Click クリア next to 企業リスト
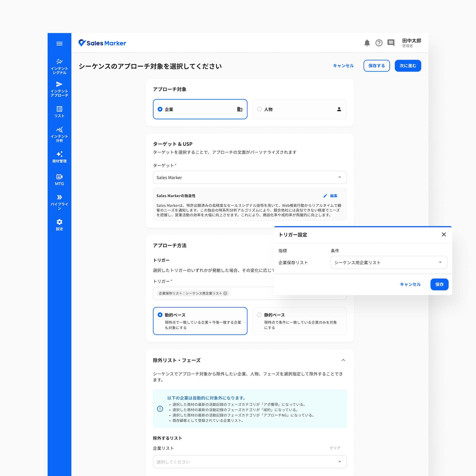The width and height of the screenshot is (476, 476). coord(335,448)
